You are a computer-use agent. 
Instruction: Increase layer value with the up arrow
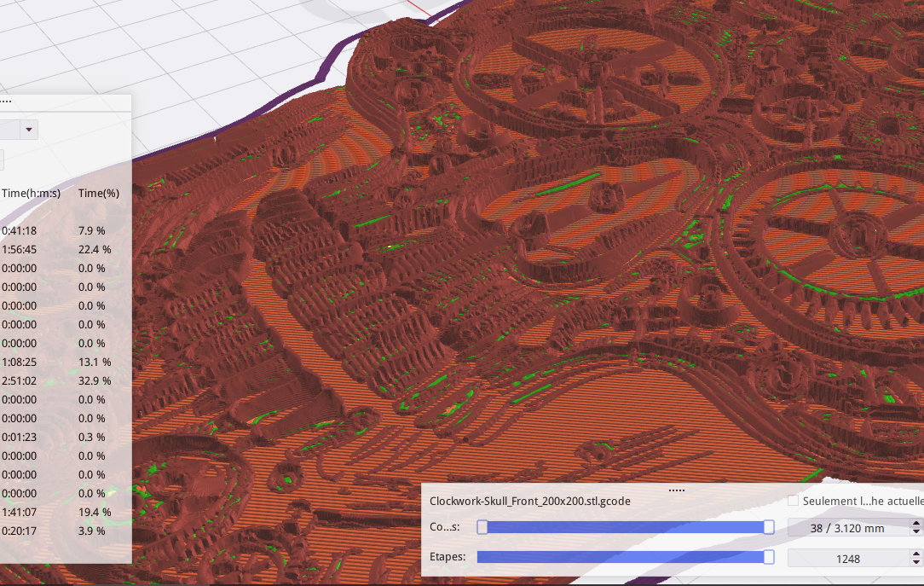917,523
